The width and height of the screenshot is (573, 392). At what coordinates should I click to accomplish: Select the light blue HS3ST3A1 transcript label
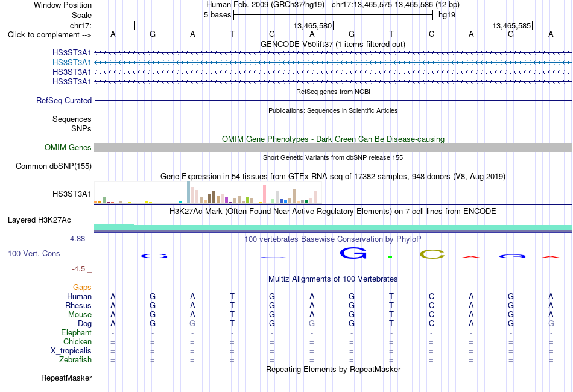pyautogui.click(x=72, y=63)
